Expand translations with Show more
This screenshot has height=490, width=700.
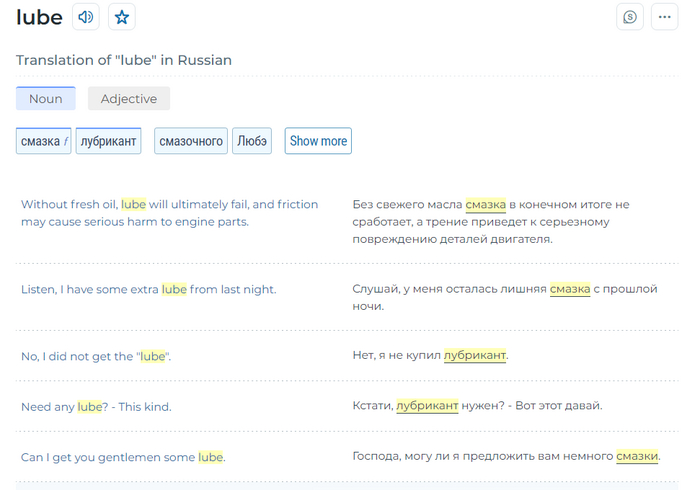click(318, 141)
